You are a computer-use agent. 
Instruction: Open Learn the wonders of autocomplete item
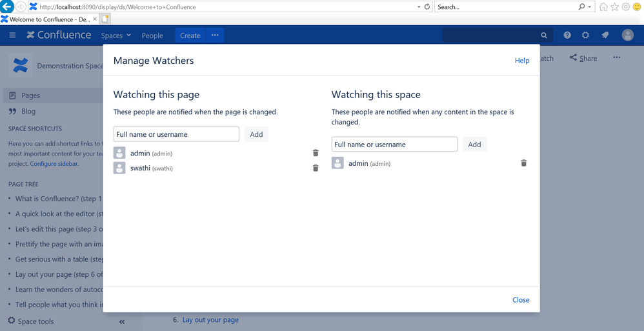coord(59,290)
